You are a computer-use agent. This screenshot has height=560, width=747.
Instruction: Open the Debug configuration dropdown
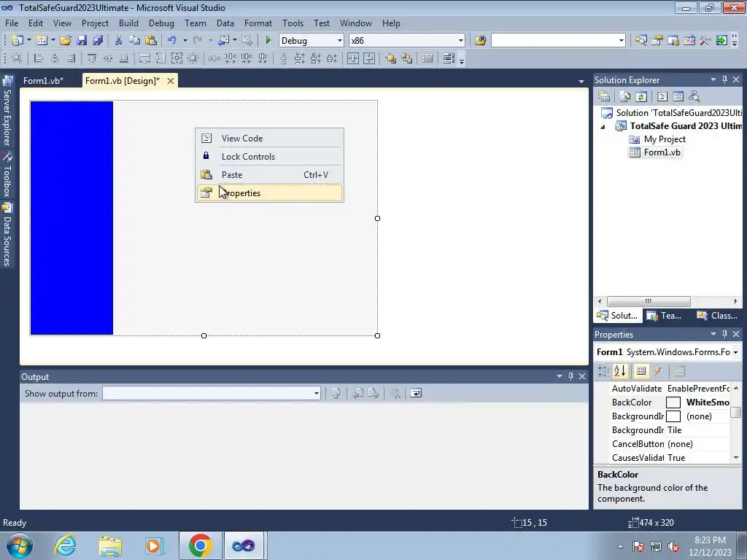click(x=340, y=41)
